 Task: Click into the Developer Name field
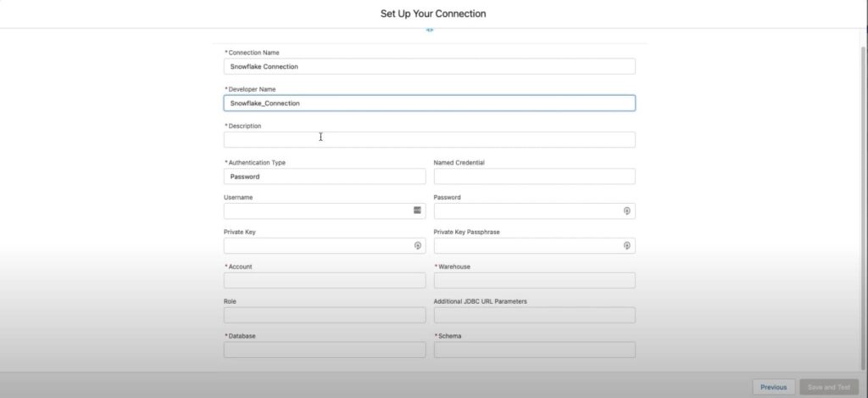click(429, 103)
